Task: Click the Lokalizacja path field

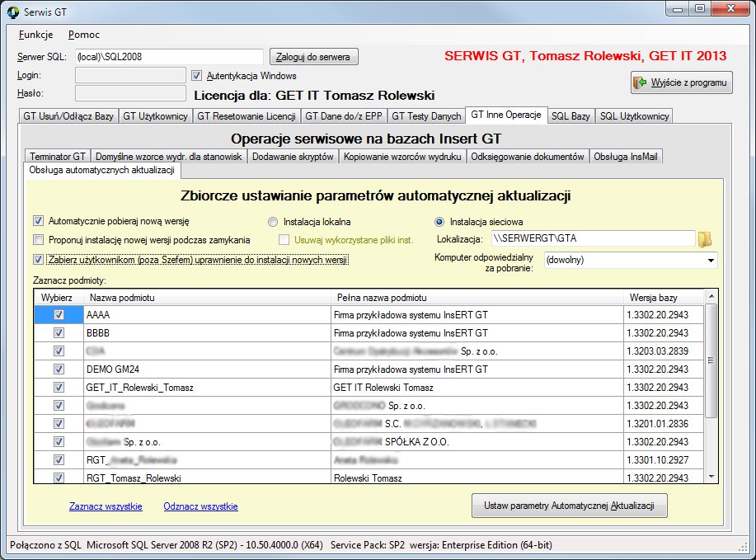Action: (593, 238)
